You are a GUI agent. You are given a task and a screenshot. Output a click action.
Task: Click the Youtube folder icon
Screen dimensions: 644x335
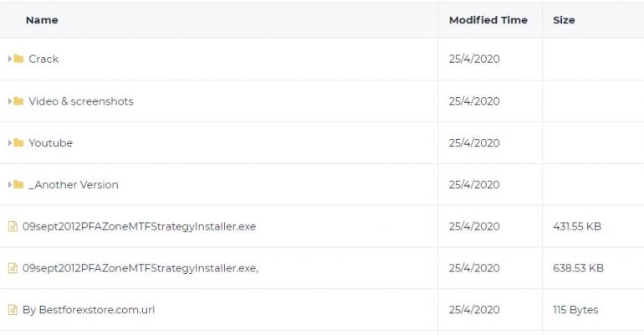(x=18, y=142)
